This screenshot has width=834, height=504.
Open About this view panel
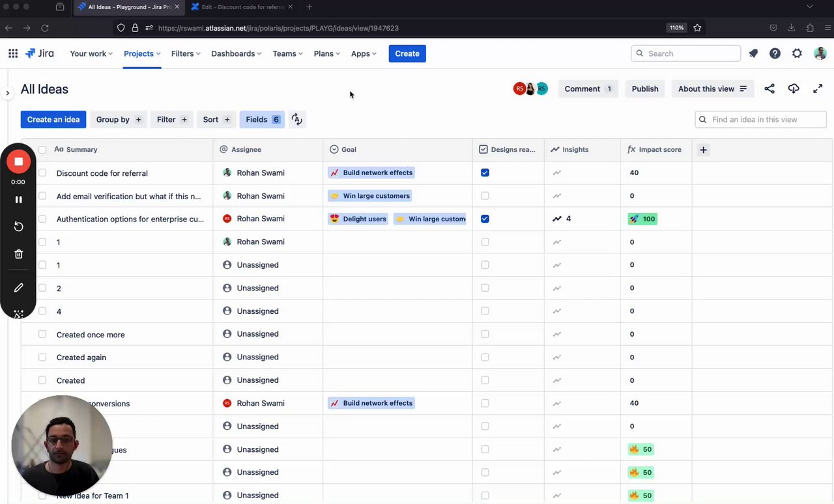point(713,89)
